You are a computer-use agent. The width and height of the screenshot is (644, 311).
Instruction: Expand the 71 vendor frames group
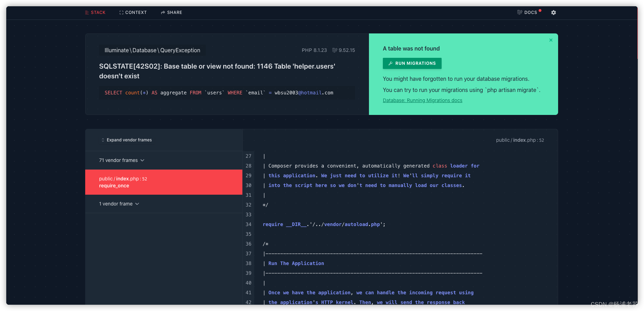pyautogui.click(x=164, y=160)
